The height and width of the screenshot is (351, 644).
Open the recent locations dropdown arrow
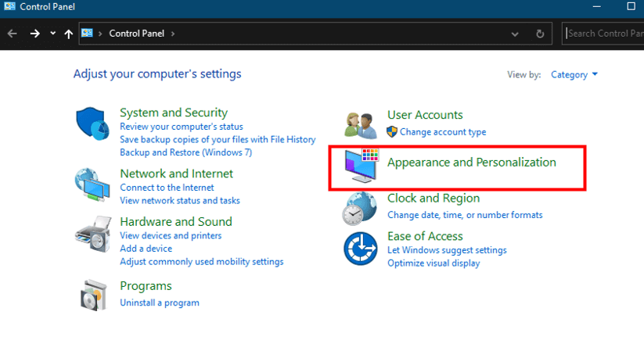click(52, 34)
